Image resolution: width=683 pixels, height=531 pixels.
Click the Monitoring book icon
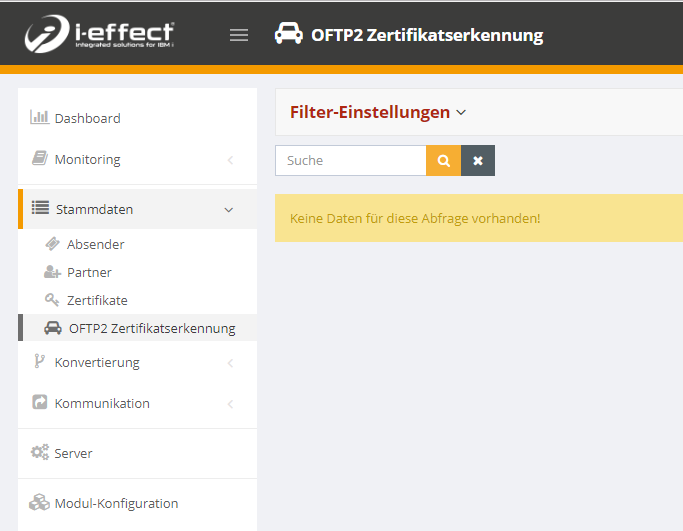pos(40,158)
